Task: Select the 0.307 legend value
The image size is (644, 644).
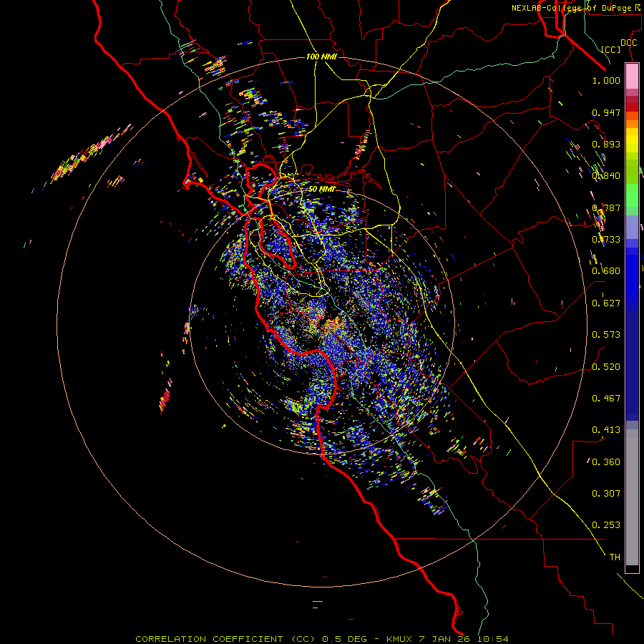Action: 606,494
